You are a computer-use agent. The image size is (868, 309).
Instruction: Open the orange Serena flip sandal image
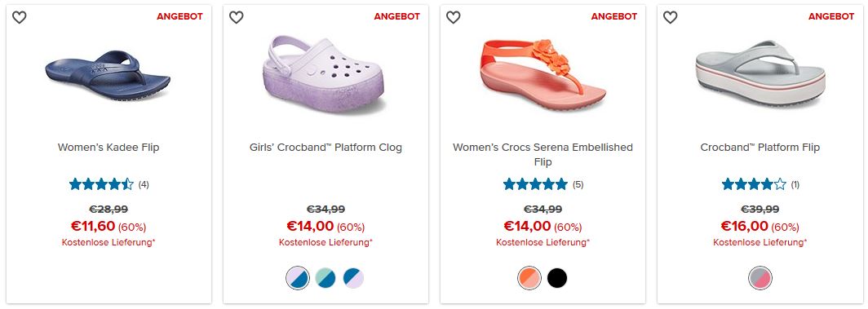tap(542, 75)
